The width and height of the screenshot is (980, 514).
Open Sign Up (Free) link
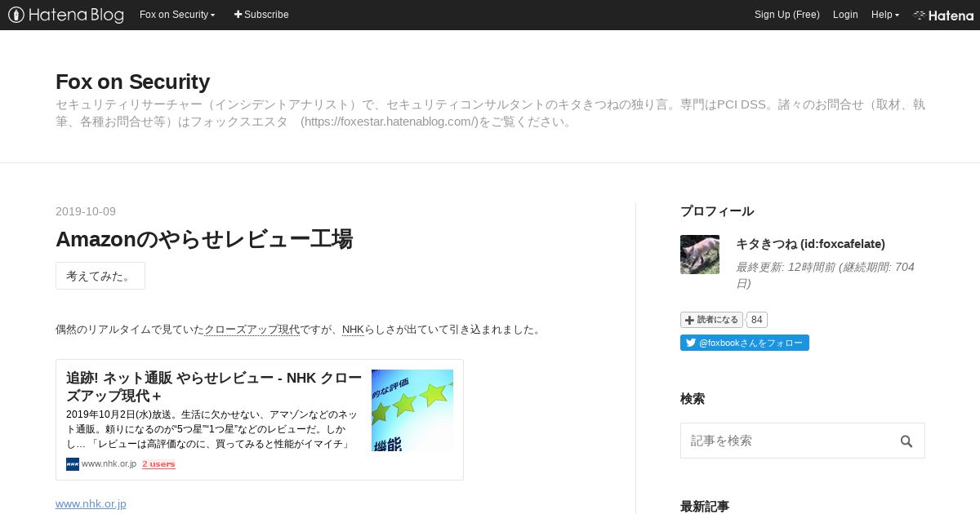click(786, 15)
